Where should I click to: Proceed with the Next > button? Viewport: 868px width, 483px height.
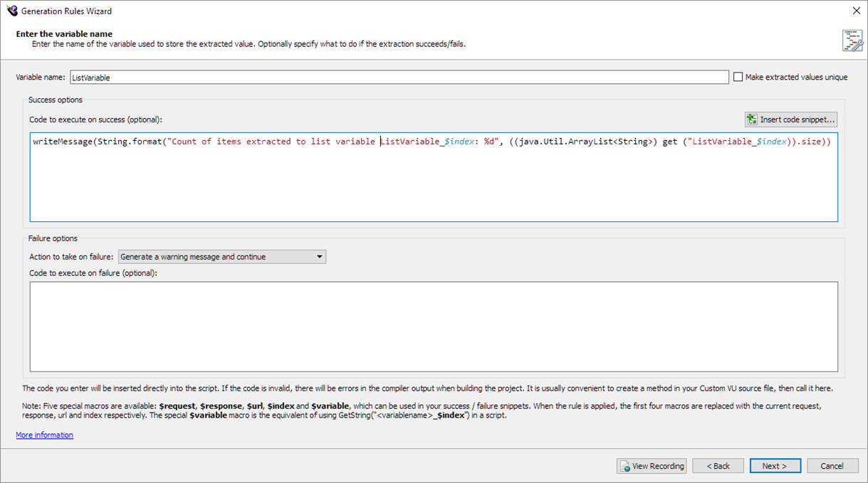pos(775,466)
